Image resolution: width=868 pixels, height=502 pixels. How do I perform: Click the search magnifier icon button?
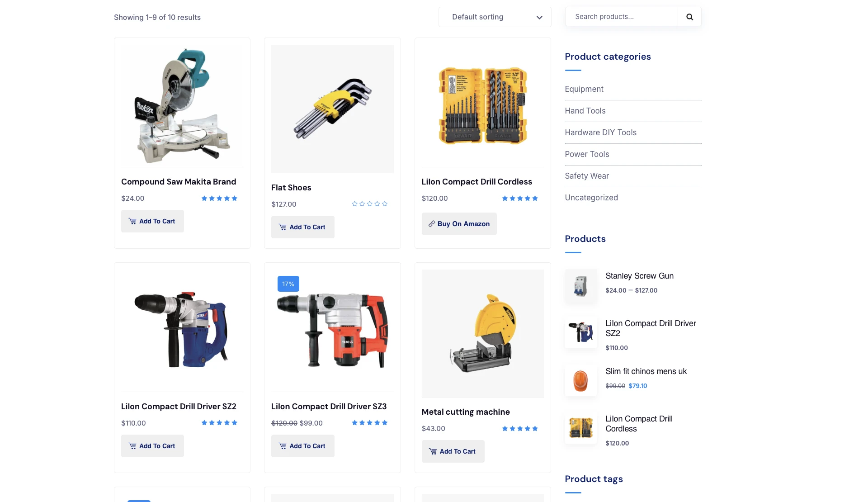tap(689, 17)
